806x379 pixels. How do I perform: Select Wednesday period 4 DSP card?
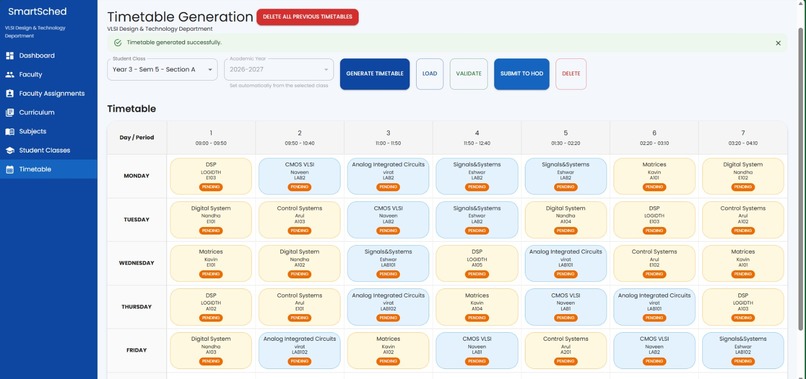(477, 263)
